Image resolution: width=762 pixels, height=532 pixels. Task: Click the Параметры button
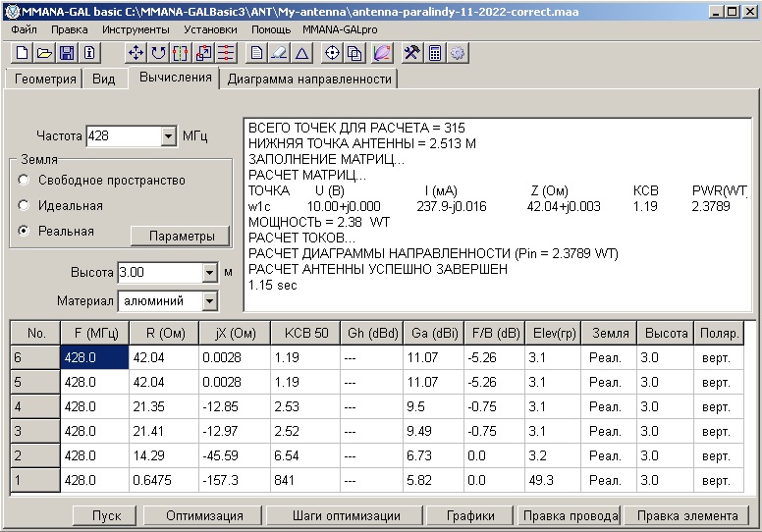click(x=181, y=237)
